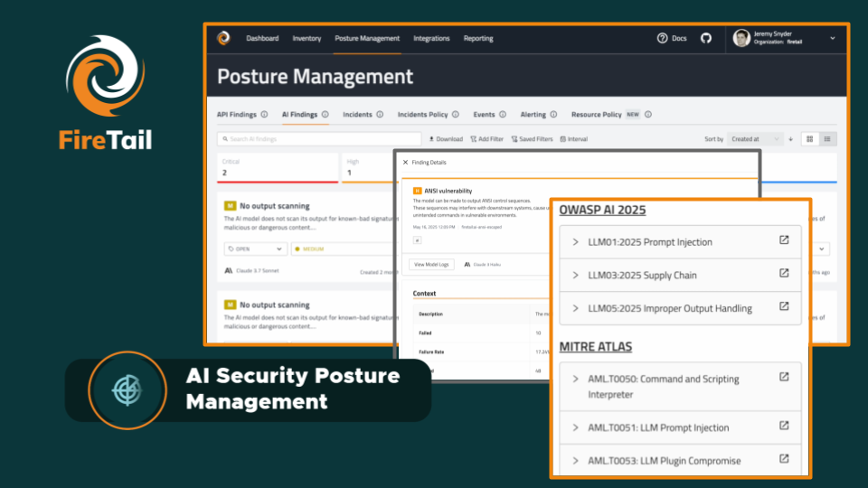Open the Inventory menu item
The image size is (868, 488).
[x=307, y=38]
